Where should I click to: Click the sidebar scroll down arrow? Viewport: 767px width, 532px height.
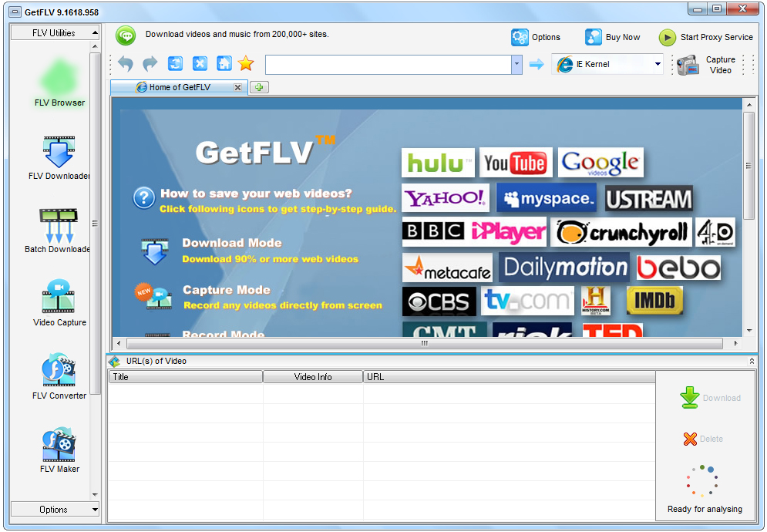click(95, 495)
